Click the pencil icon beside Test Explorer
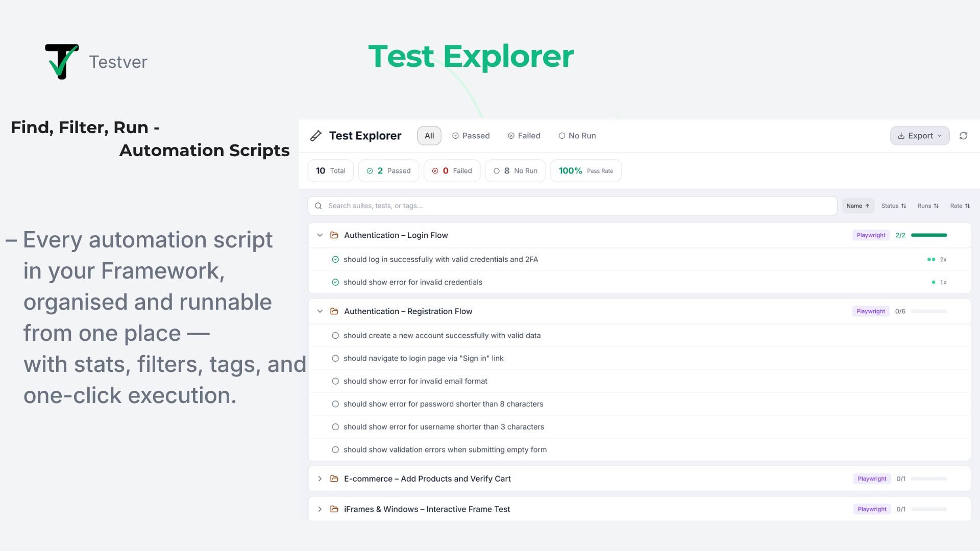 tap(316, 136)
